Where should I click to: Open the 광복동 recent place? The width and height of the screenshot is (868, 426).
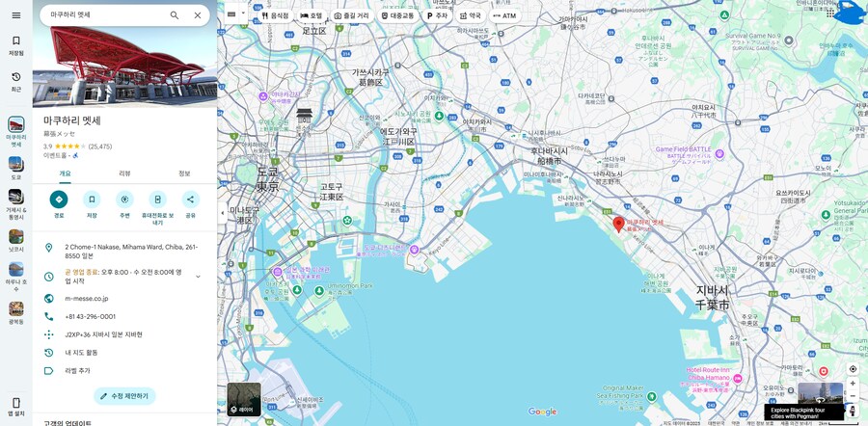coord(16,313)
